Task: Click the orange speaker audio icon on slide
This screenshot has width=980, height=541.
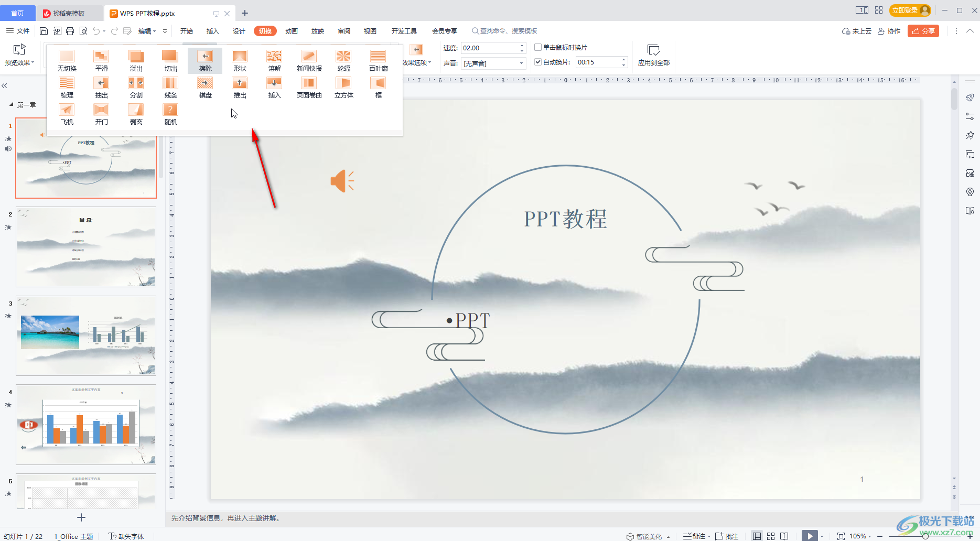Action: pos(342,181)
